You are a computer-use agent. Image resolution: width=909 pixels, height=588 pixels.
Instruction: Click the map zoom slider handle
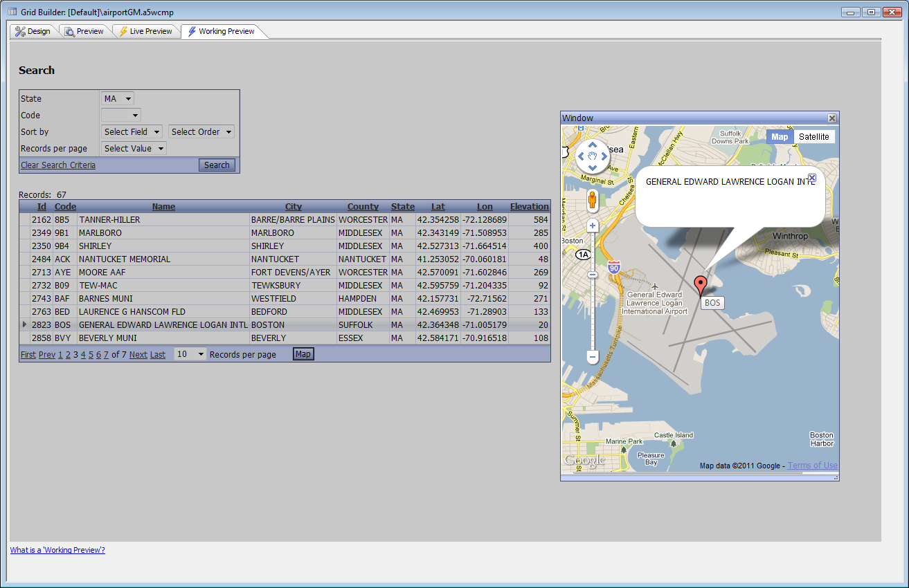(x=593, y=275)
